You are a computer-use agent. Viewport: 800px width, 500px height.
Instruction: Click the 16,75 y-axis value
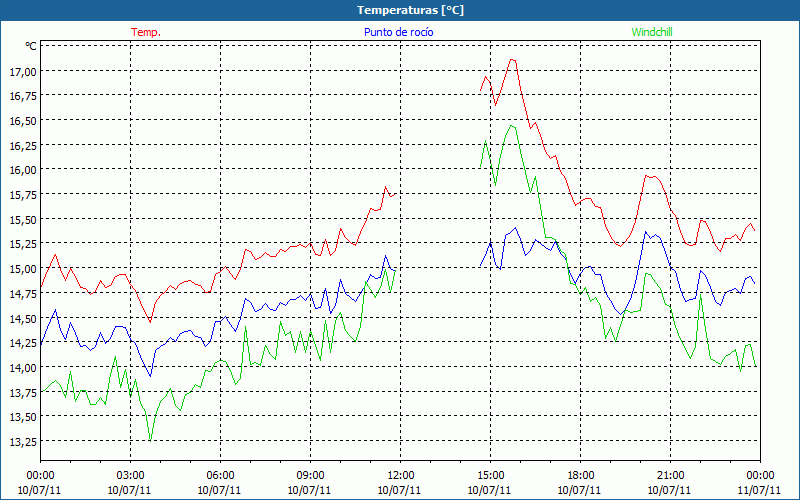tap(23, 96)
